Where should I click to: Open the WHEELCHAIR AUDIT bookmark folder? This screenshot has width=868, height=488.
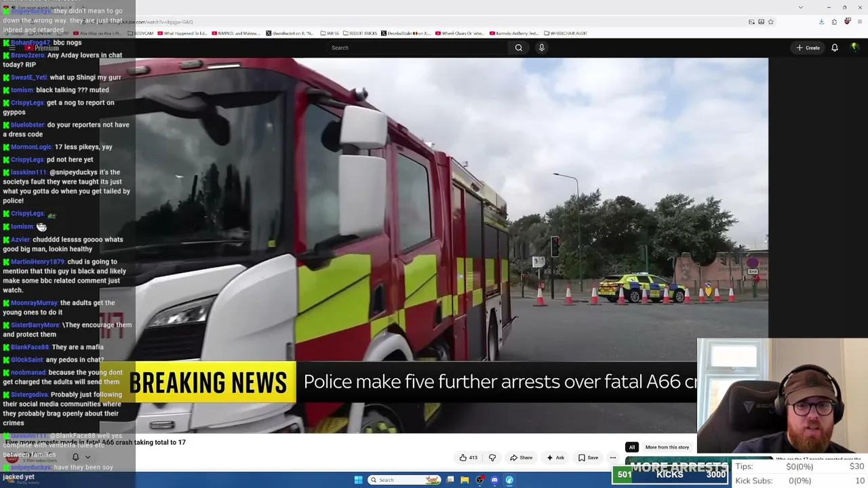click(566, 33)
